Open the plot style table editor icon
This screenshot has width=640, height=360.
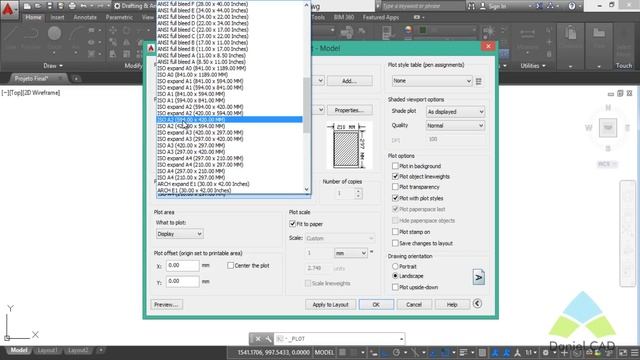click(x=479, y=81)
